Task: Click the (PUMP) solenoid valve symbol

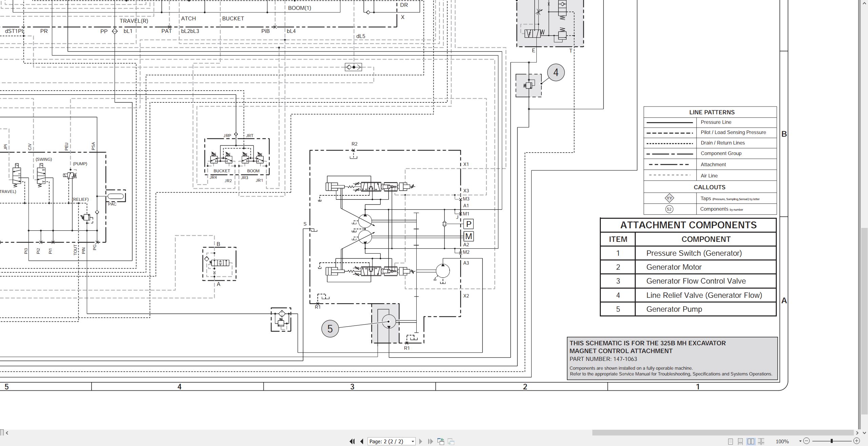Action: 70,175
